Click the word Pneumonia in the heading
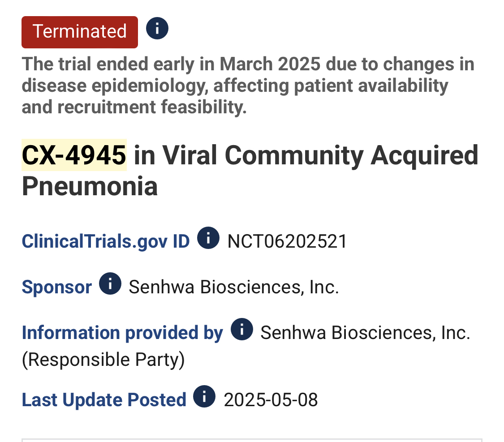Image resolution: width=504 pixels, height=442 pixels. point(90,186)
